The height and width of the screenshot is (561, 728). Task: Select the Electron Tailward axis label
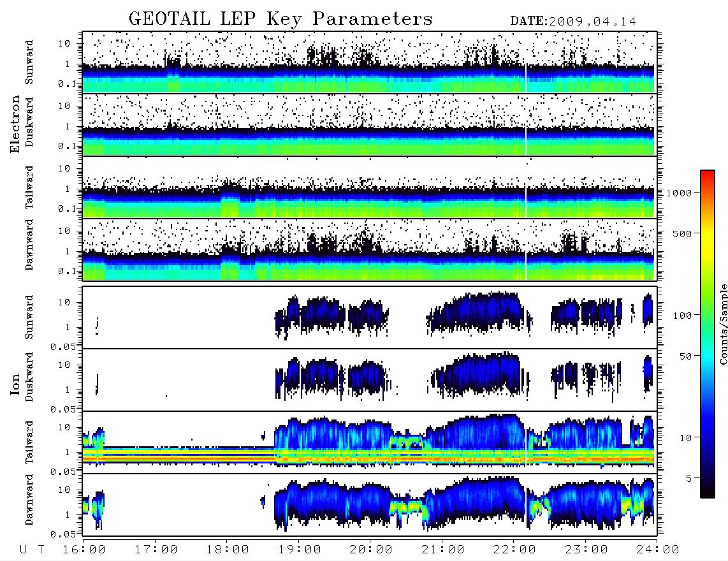(x=29, y=187)
